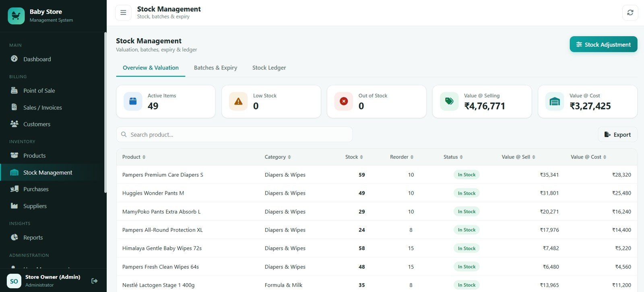Viewport: 644px width, 292px height.
Task: Click the Stock Adjustment button
Action: tap(603, 44)
